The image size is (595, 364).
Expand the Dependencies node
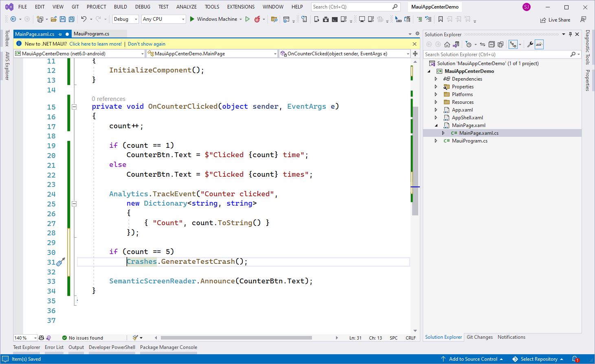tap(436, 79)
